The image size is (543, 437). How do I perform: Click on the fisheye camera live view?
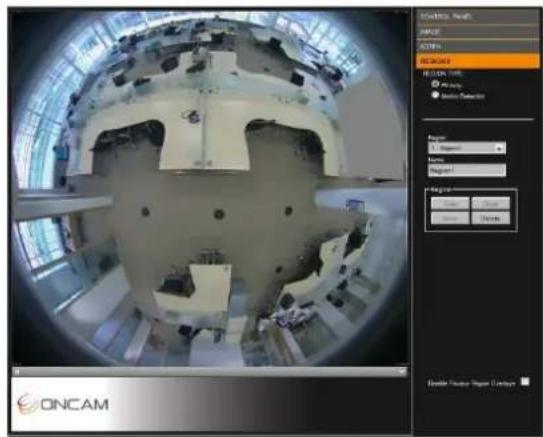point(210,189)
